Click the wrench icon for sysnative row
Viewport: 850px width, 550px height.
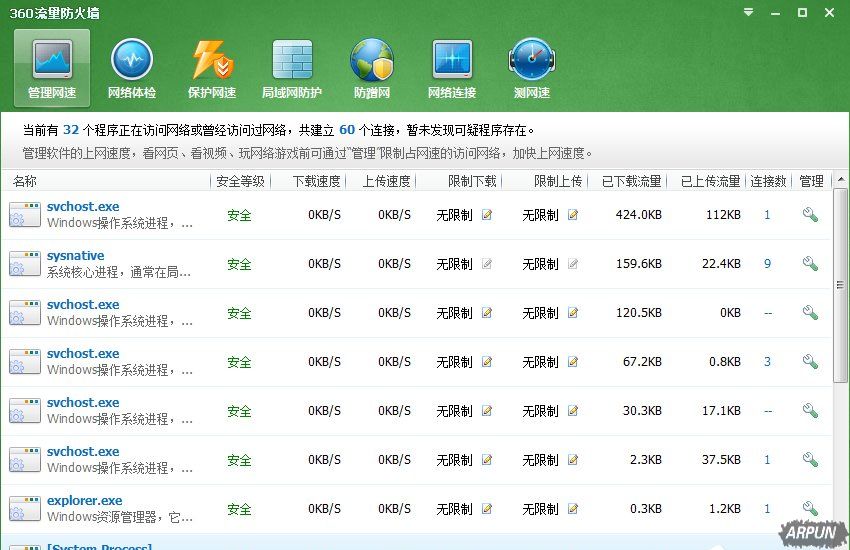810,264
